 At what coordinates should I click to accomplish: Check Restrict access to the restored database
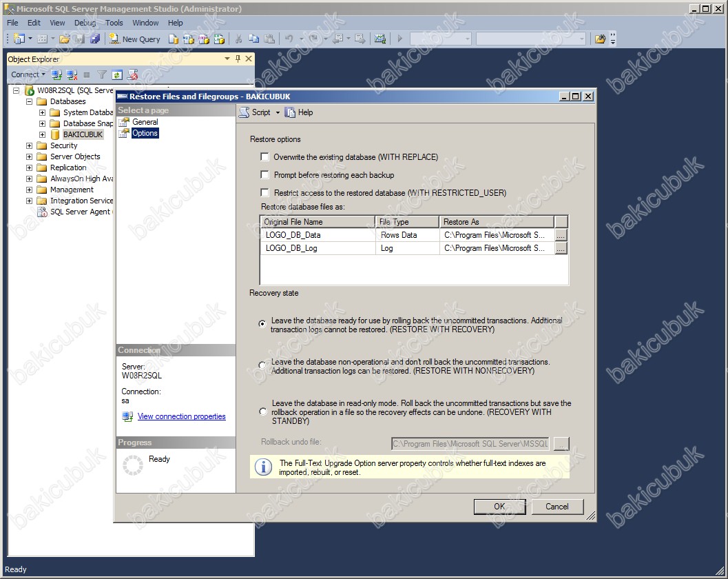(264, 192)
